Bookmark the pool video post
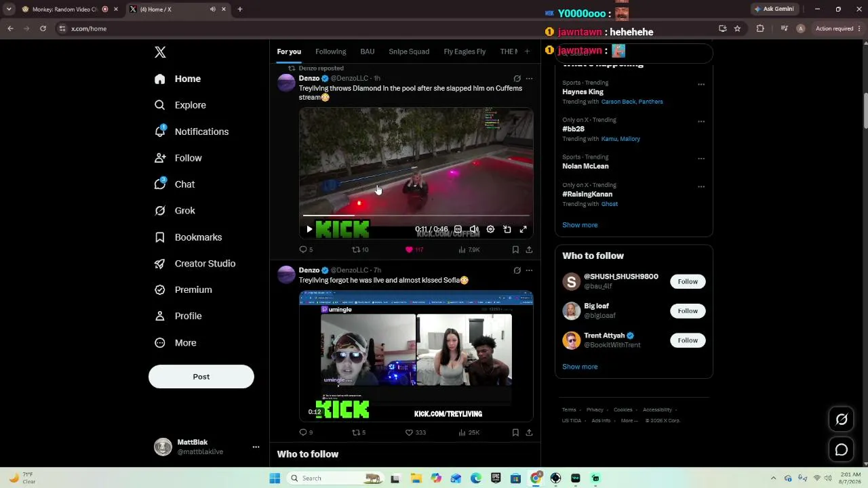Image resolution: width=868 pixels, height=488 pixels. (x=515, y=249)
